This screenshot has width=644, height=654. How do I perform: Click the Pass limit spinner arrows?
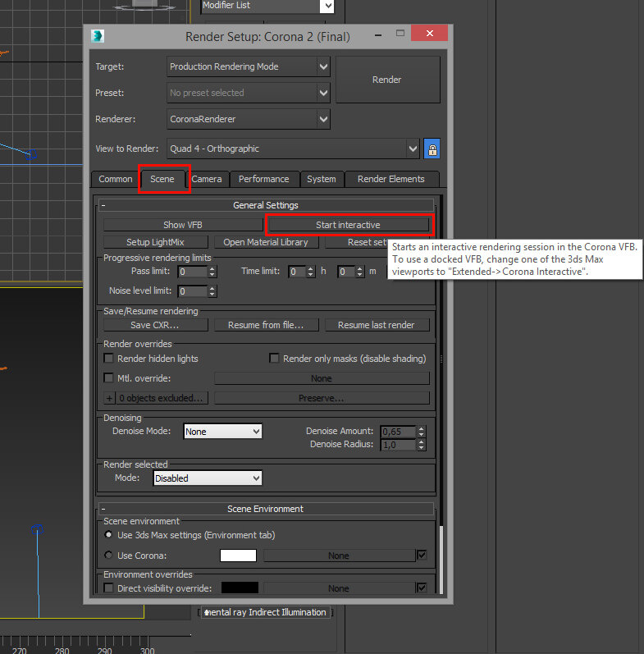(212, 272)
